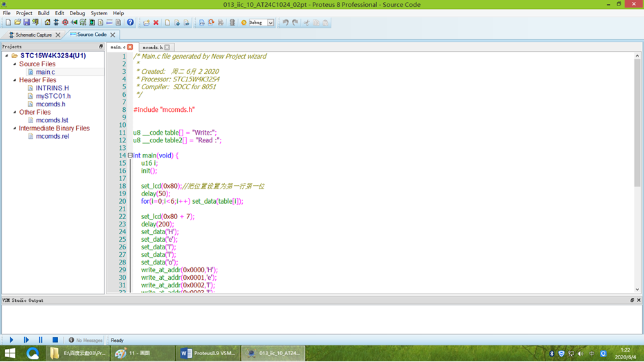The width and height of the screenshot is (644, 362).
Task: Close the Schematic Capture tab
Action: click(x=58, y=35)
